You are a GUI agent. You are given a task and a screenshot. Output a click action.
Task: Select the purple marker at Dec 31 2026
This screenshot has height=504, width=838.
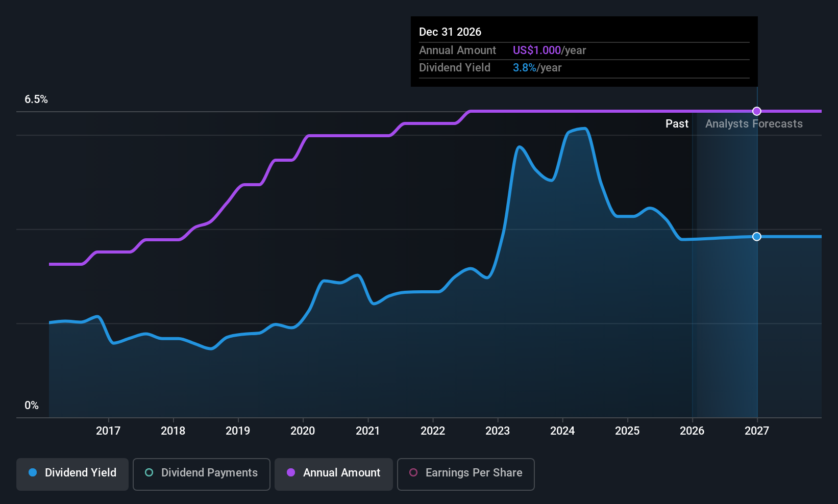tap(757, 111)
